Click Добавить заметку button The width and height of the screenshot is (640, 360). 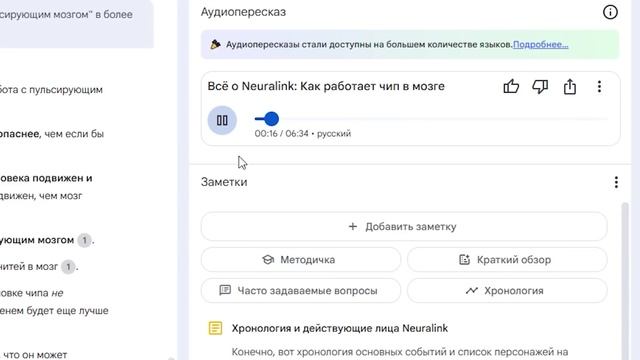[x=404, y=227]
